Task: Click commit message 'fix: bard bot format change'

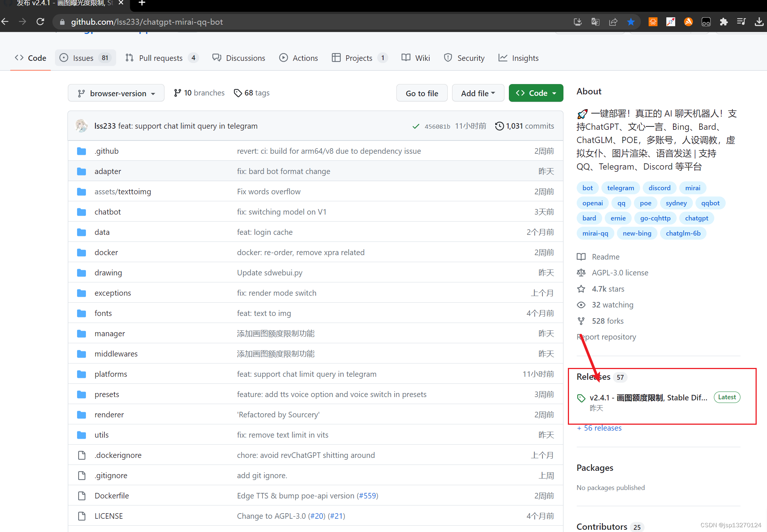Action: click(x=284, y=171)
